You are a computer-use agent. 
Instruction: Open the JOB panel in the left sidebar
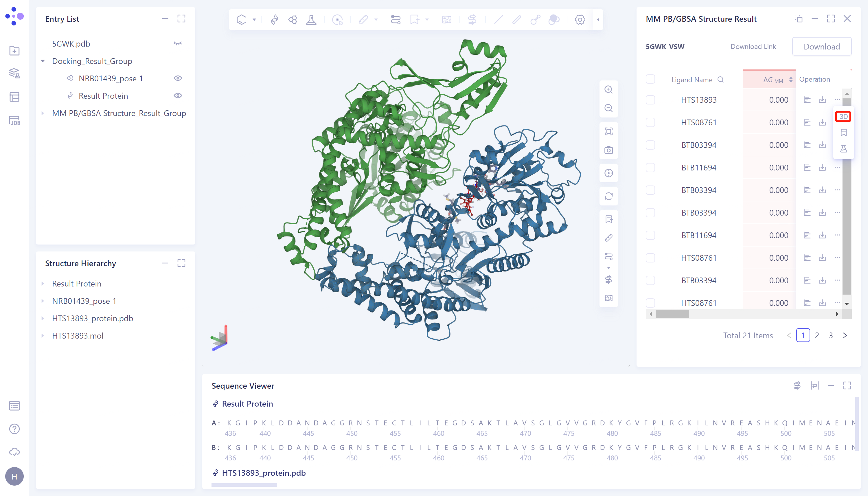pyautogui.click(x=14, y=121)
